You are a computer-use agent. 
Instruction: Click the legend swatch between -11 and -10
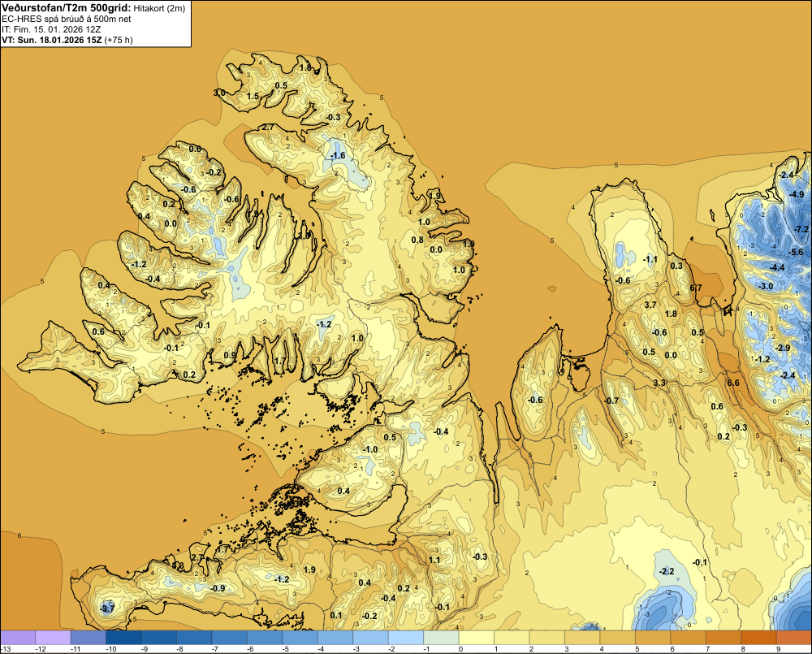[88, 638]
